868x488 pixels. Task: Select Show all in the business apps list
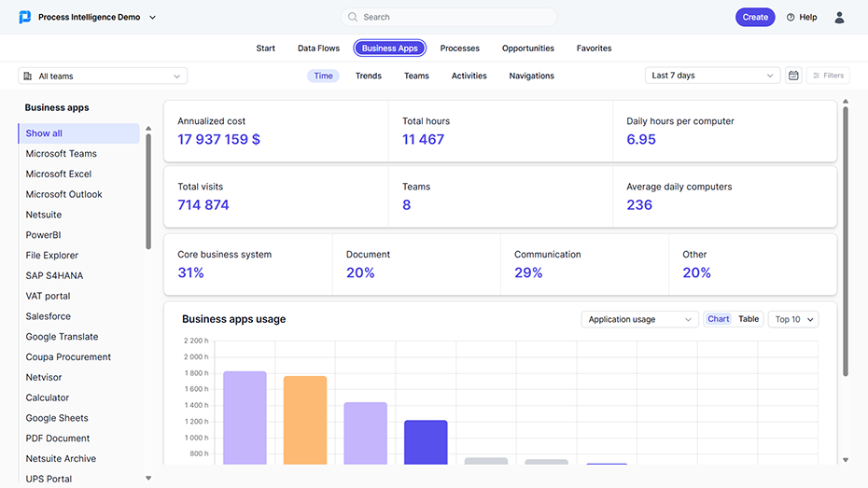[78, 133]
